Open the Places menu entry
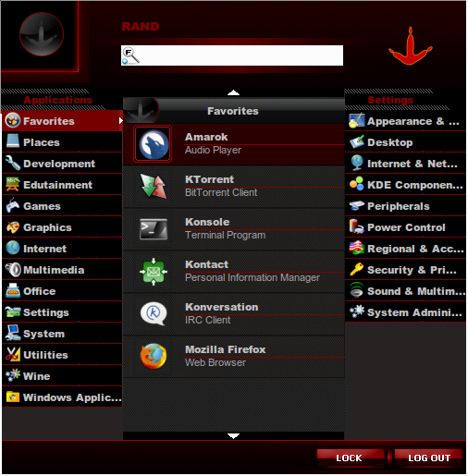The width and height of the screenshot is (468, 476). 62,142
